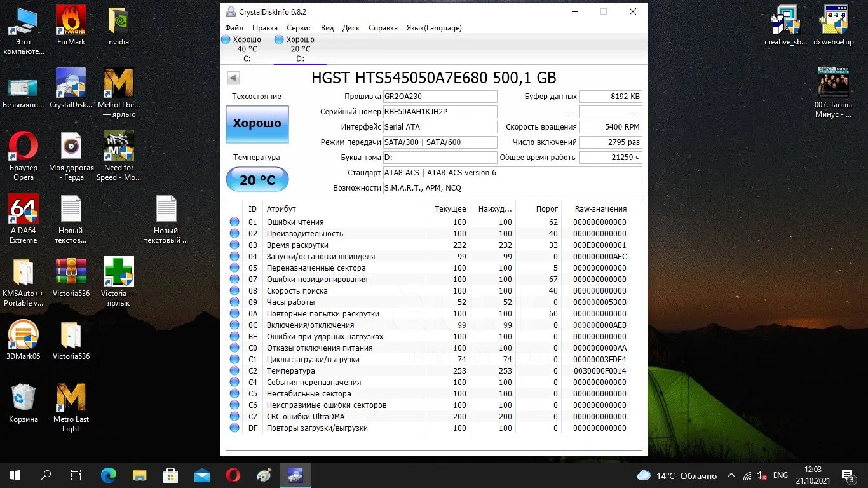
Task: Click the 20 °C temperature button
Action: tap(257, 180)
